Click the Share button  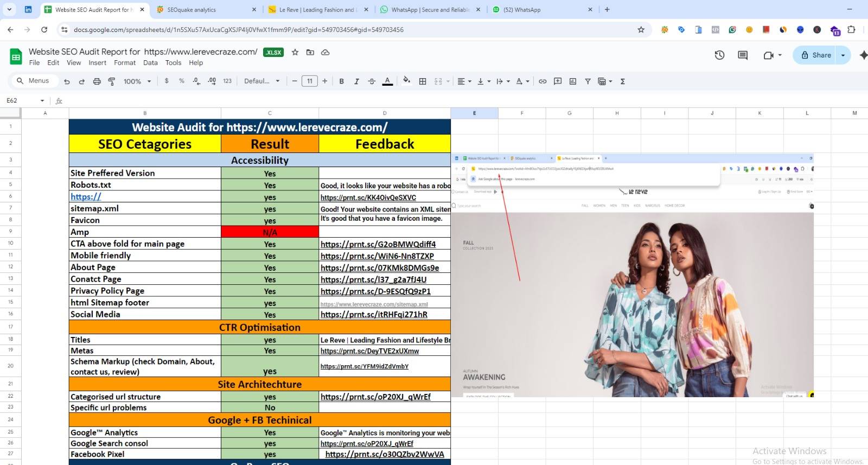pyautogui.click(x=816, y=55)
